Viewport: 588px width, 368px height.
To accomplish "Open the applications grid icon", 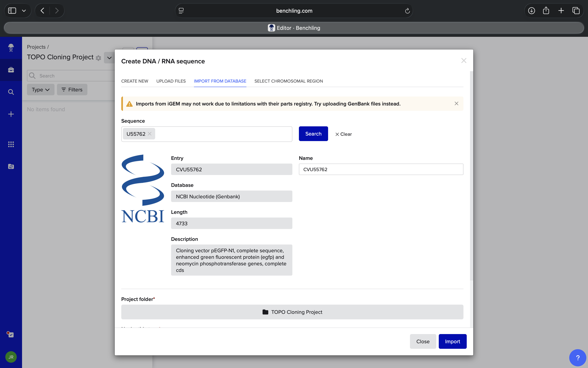I will [x=11, y=144].
